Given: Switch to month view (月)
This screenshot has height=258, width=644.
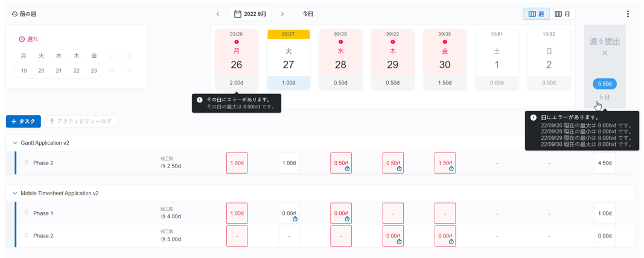Looking at the screenshot, I should (563, 14).
